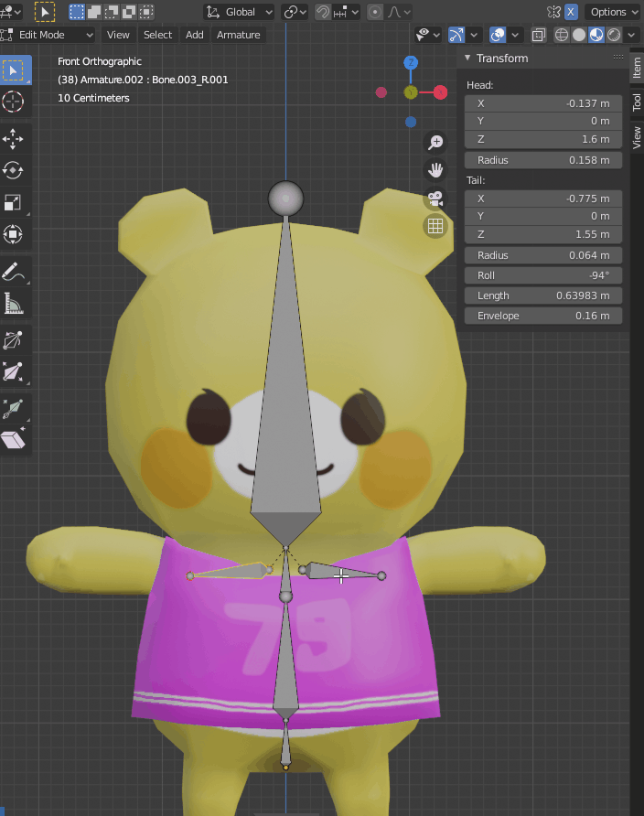Set selection mode to extend
The width and height of the screenshot is (644, 816).
pyautogui.click(x=94, y=12)
